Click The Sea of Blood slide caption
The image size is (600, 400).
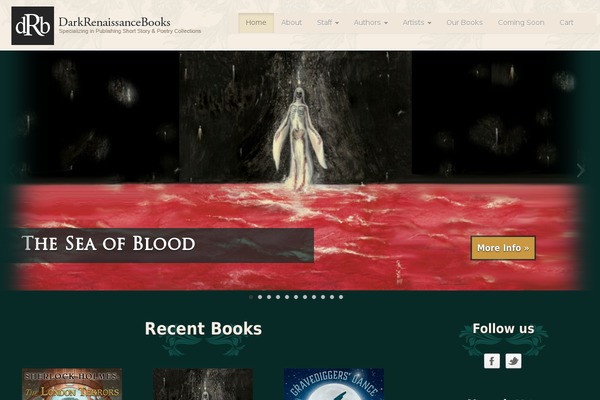click(109, 244)
